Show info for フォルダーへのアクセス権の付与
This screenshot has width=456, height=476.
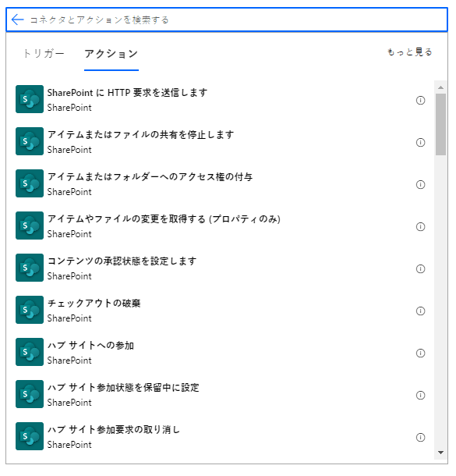[420, 185]
